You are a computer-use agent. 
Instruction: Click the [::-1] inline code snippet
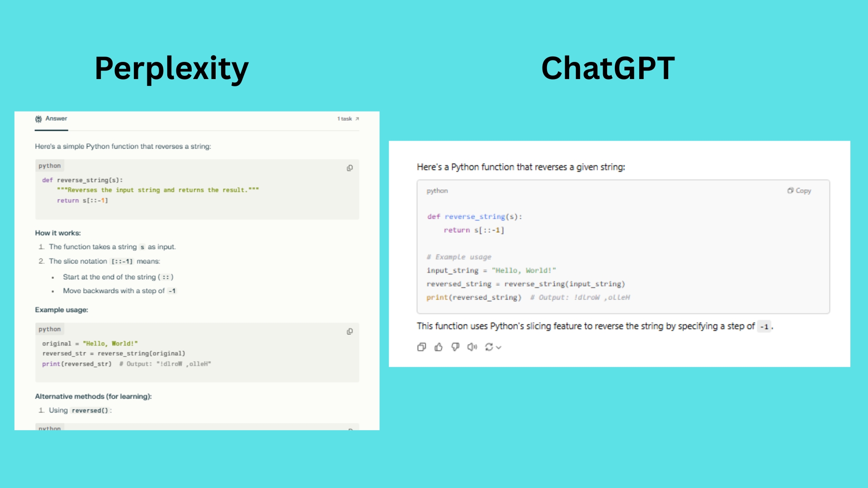click(x=122, y=262)
